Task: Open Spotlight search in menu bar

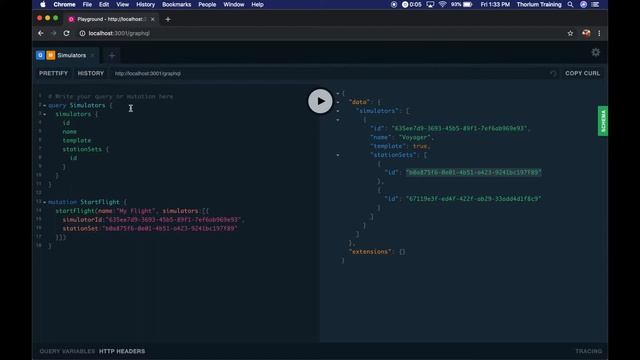Action: click(570, 4)
